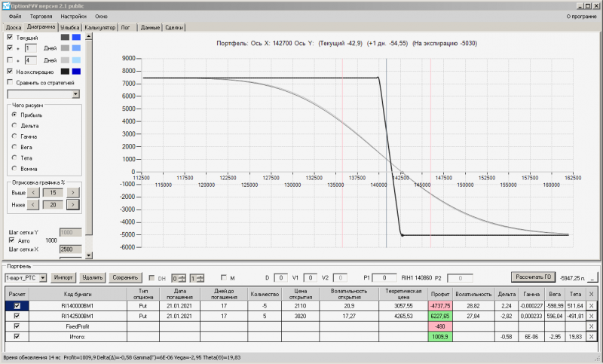Click the Рассчитать ГО button
Viewport: 603px width, 364px height.
tap(533, 277)
